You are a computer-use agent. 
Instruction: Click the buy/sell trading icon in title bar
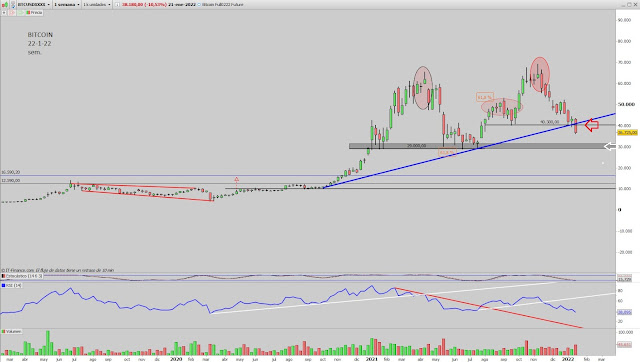coord(5,4)
